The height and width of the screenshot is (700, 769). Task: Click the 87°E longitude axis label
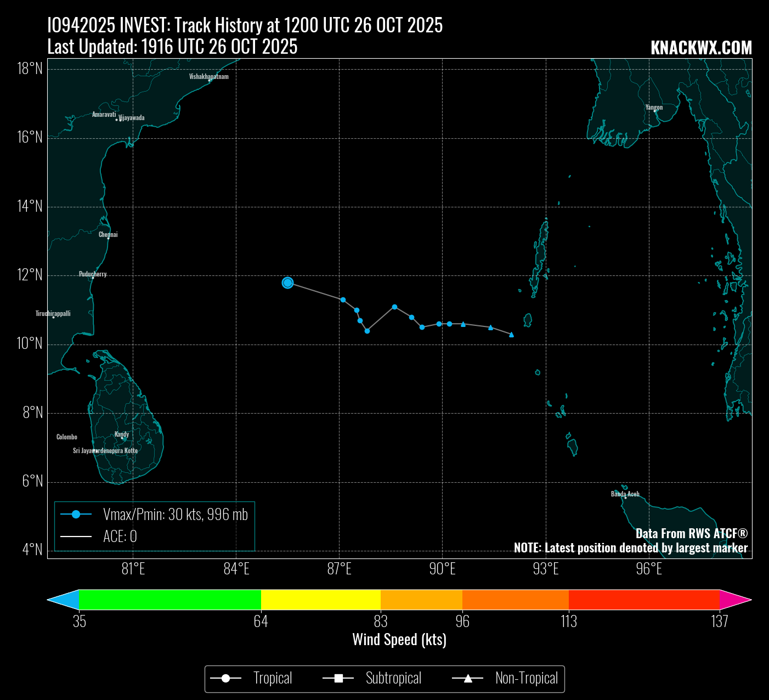(x=339, y=569)
